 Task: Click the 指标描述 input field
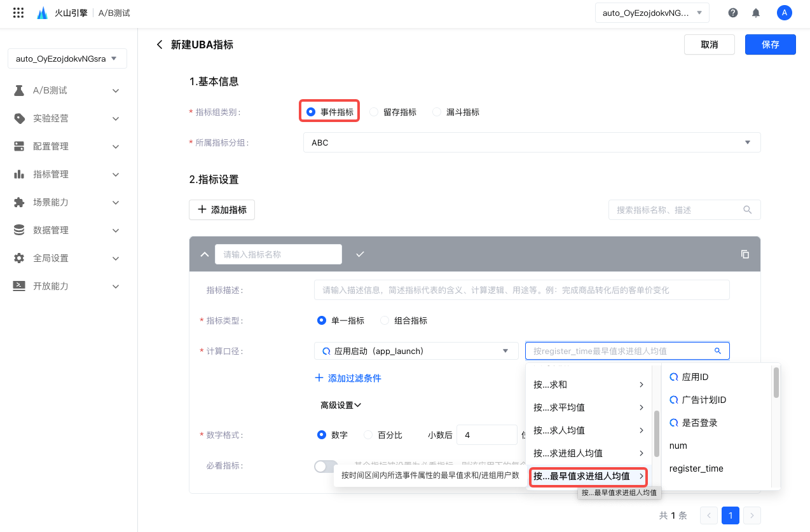521,290
